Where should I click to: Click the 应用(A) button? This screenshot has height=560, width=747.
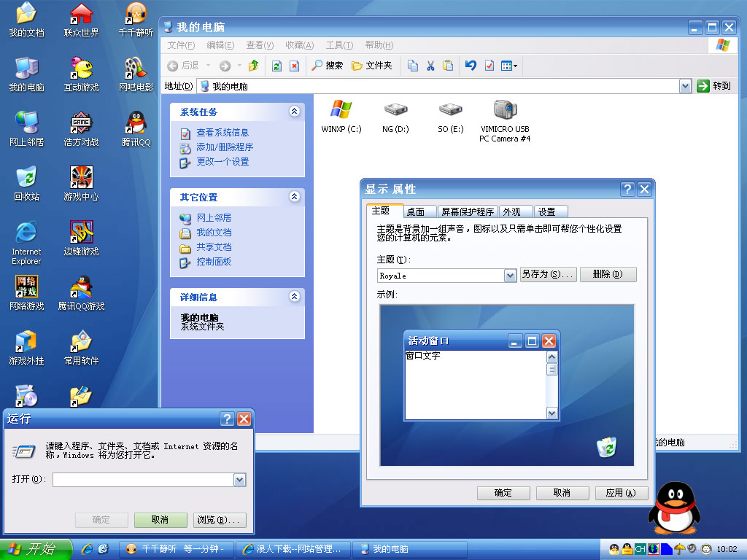(621, 493)
